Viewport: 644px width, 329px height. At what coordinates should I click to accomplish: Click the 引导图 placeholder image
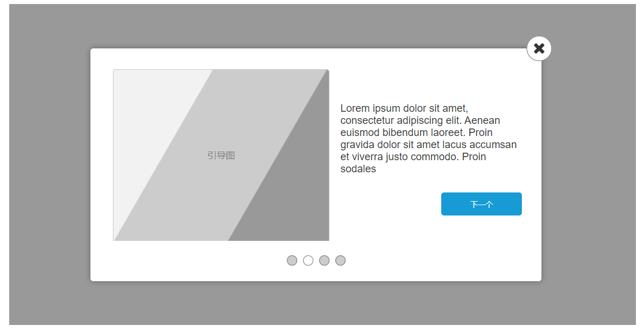point(221,155)
